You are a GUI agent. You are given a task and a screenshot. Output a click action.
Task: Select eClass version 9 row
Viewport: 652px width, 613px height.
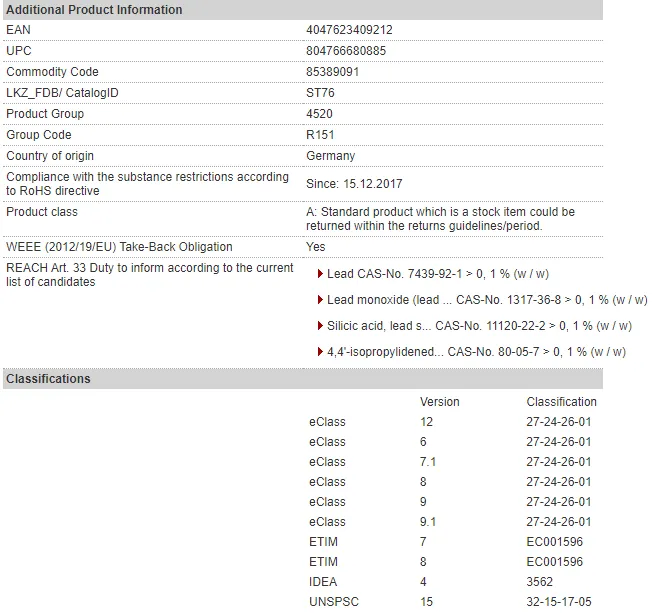[x=450, y=502]
